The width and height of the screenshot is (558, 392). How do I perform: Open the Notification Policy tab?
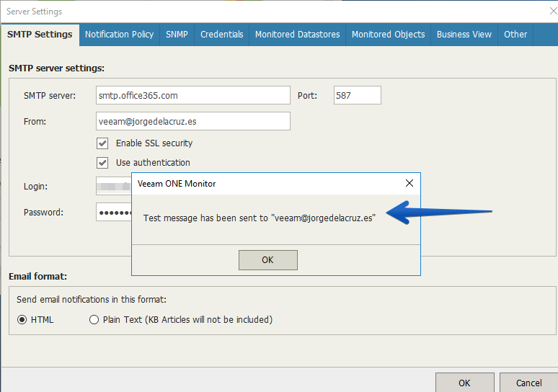(119, 35)
